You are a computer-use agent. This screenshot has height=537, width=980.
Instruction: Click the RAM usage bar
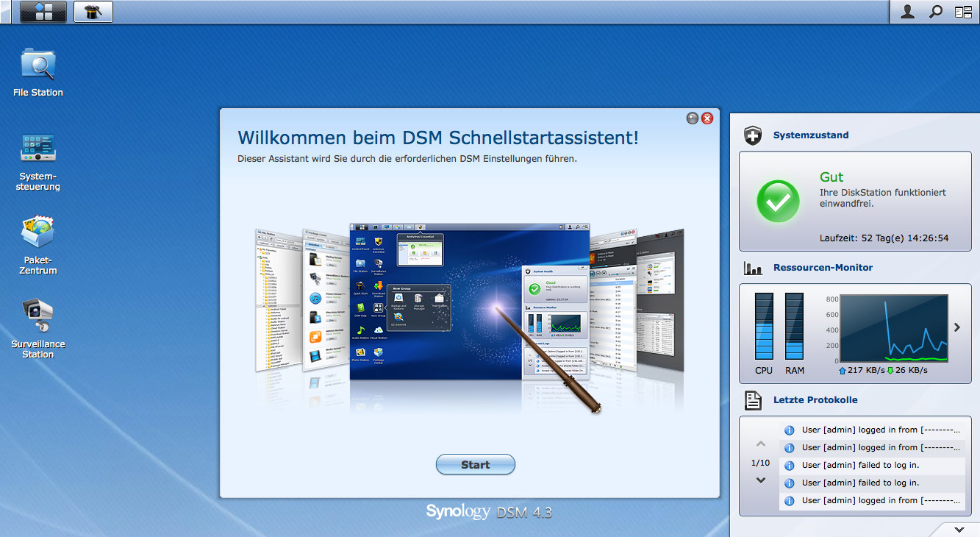pyautogui.click(x=795, y=326)
